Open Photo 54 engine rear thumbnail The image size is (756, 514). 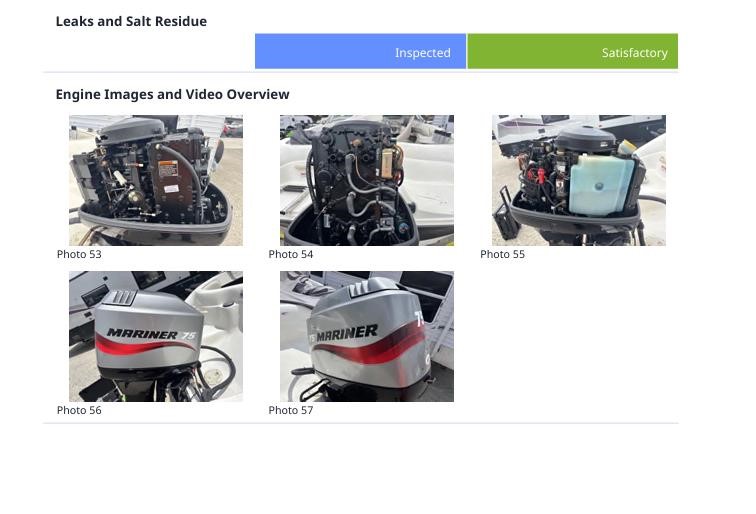tap(367, 180)
